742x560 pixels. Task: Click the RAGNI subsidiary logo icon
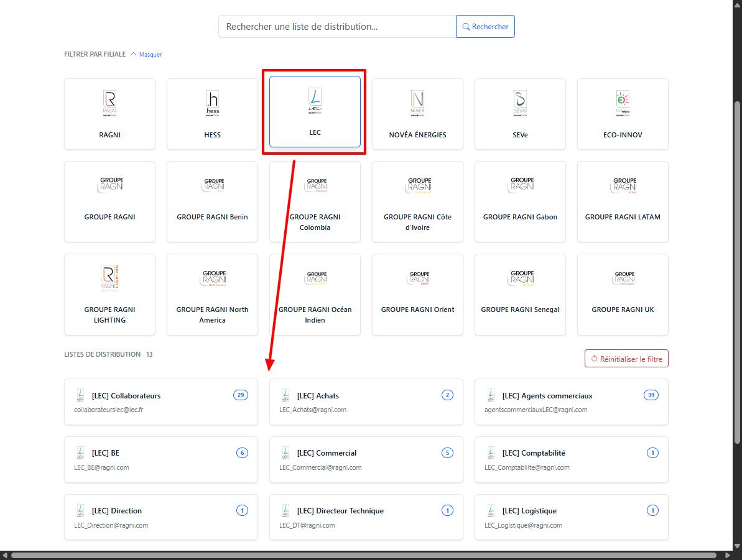110,103
